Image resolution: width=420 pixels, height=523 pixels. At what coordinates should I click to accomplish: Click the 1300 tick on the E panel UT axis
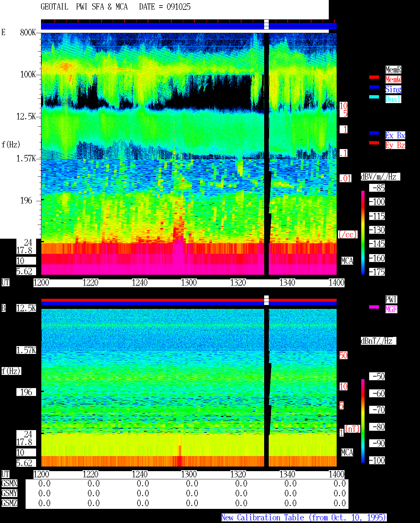click(189, 282)
